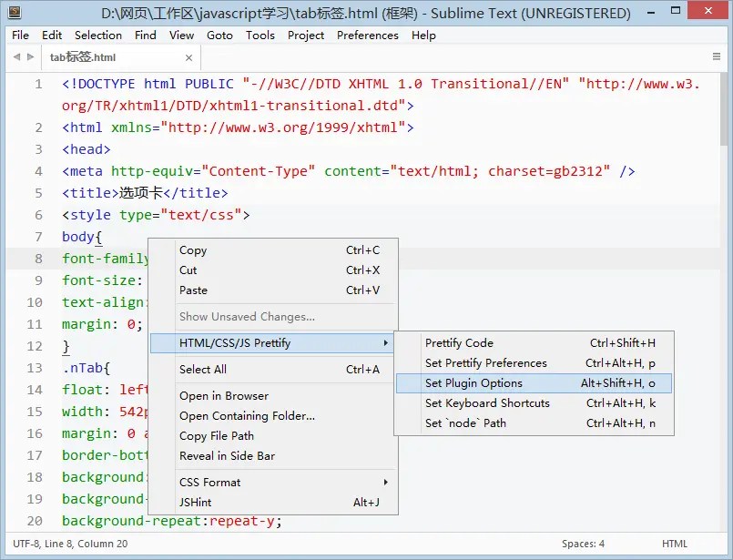Run JSHint from the context menu
Image resolution: width=733 pixels, height=560 pixels.
196,502
